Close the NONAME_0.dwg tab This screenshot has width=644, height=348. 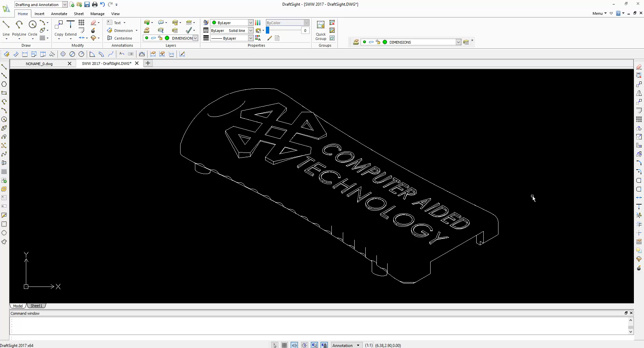(70, 63)
